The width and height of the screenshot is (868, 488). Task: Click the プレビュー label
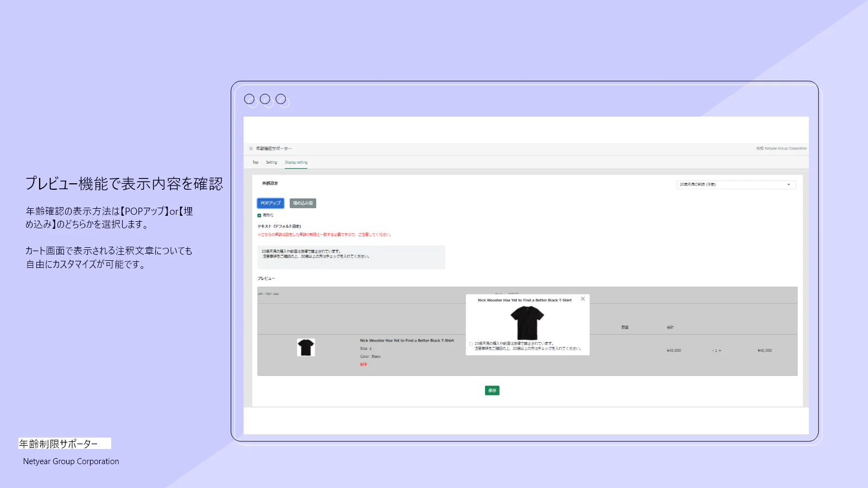point(266,278)
